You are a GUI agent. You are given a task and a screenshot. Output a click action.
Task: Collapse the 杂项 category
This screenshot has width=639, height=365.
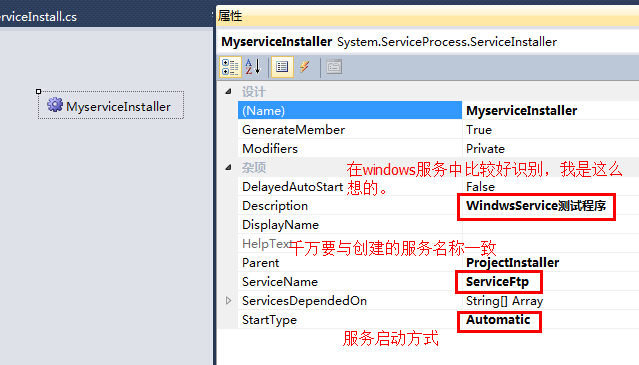[x=228, y=167]
